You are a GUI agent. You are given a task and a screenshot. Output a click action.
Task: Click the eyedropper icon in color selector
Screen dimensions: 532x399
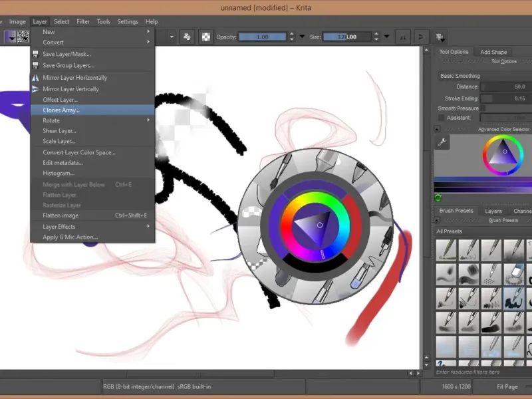tap(441, 144)
